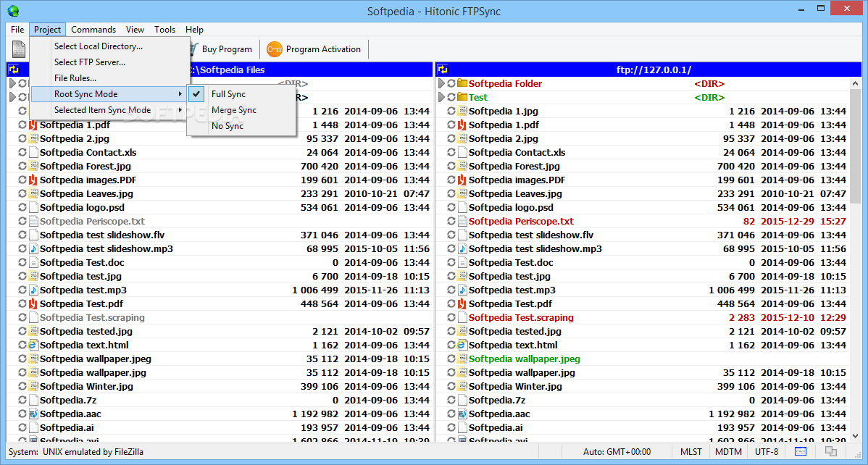This screenshot has height=465, width=868.
Task: Open the Commands menu
Action: tap(93, 30)
